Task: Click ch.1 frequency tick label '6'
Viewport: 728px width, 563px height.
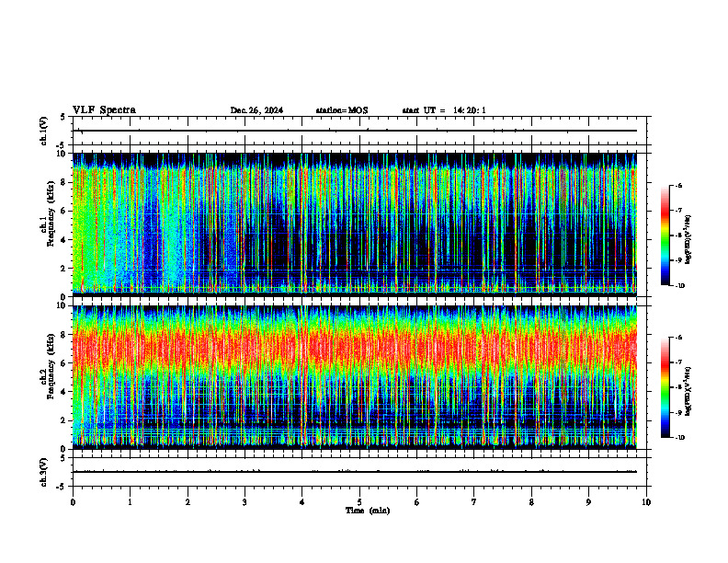Action: pyautogui.click(x=64, y=211)
